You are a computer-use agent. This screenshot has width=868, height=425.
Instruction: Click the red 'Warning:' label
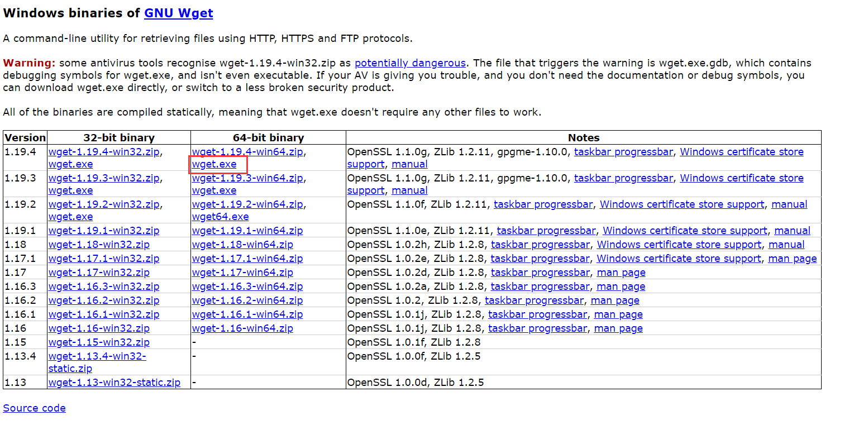(x=30, y=63)
